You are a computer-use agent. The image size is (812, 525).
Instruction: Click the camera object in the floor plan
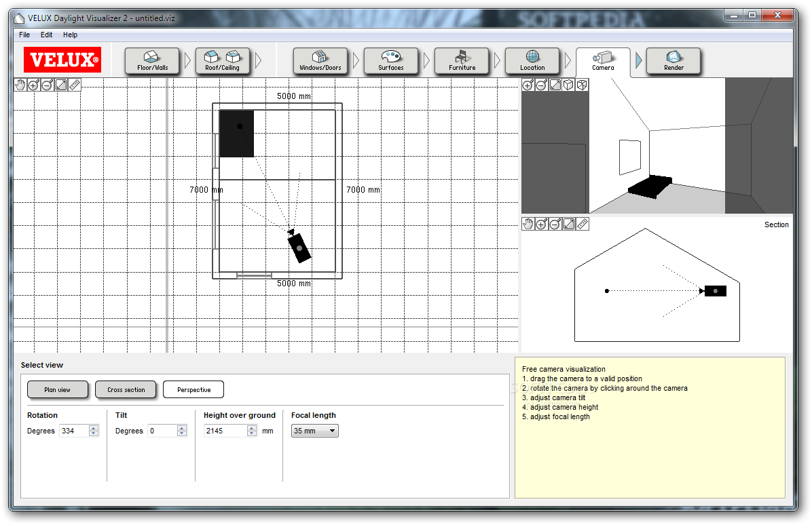299,248
